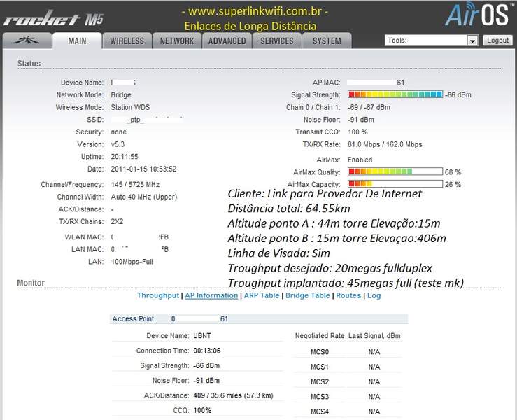517x420 pixels.
Task: Select the AirMax 'Enabled' value
Action: pyautogui.click(x=360, y=160)
